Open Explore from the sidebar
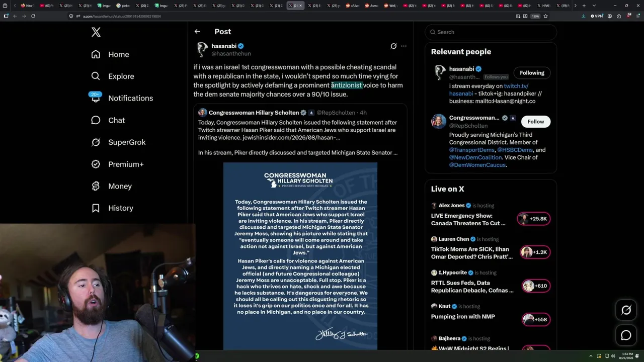644x362 pixels. coord(113,76)
